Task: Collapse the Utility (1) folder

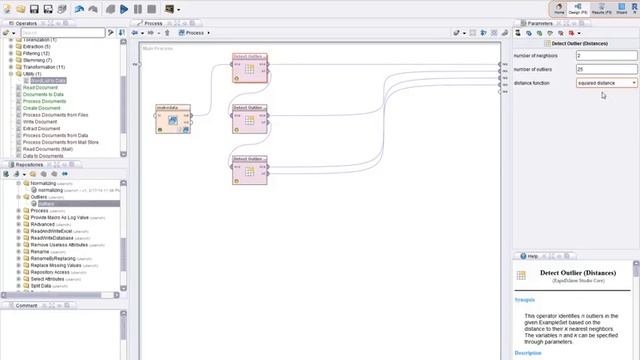Action: coord(11,74)
